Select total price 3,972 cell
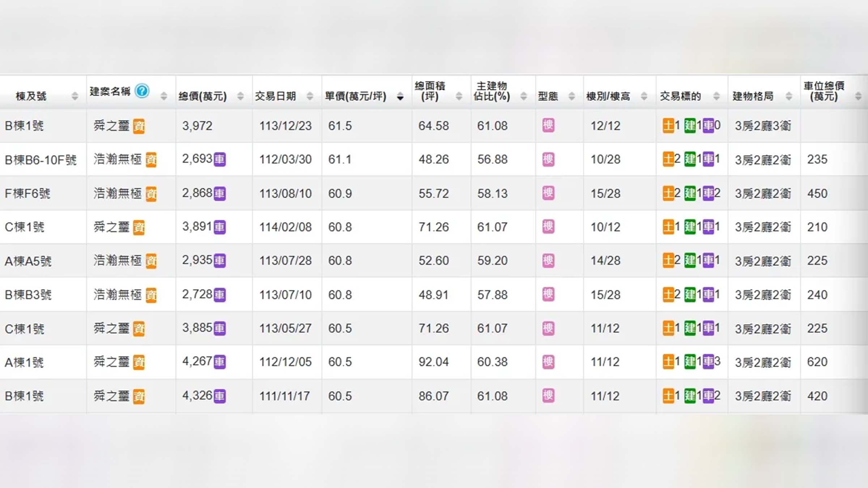Image resolution: width=868 pixels, height=488 pixels. click(197, 126)
